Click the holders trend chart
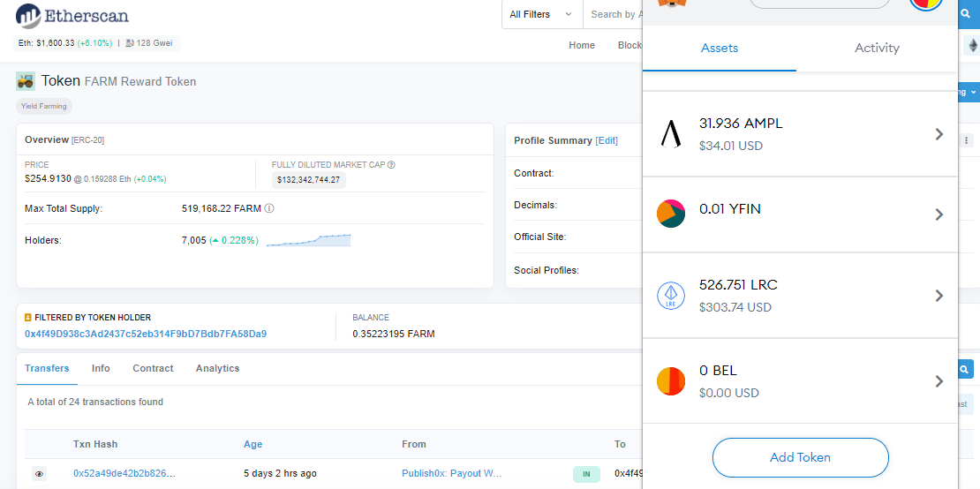 (309, 240)
